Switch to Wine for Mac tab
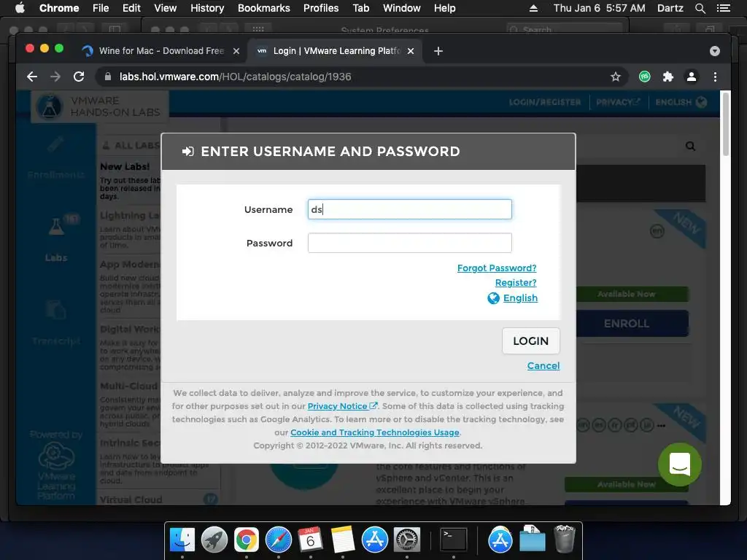 pos(161,51)
